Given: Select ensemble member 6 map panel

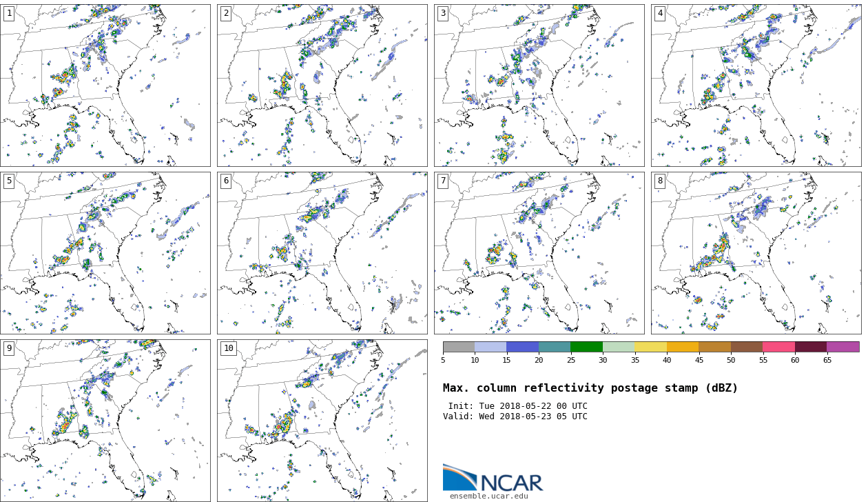Looking at the screenshot, I should 322,253.
